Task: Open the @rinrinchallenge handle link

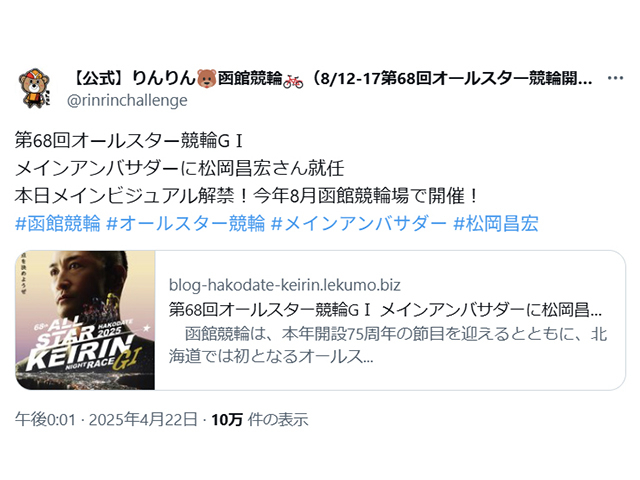Action: [127, 100]
